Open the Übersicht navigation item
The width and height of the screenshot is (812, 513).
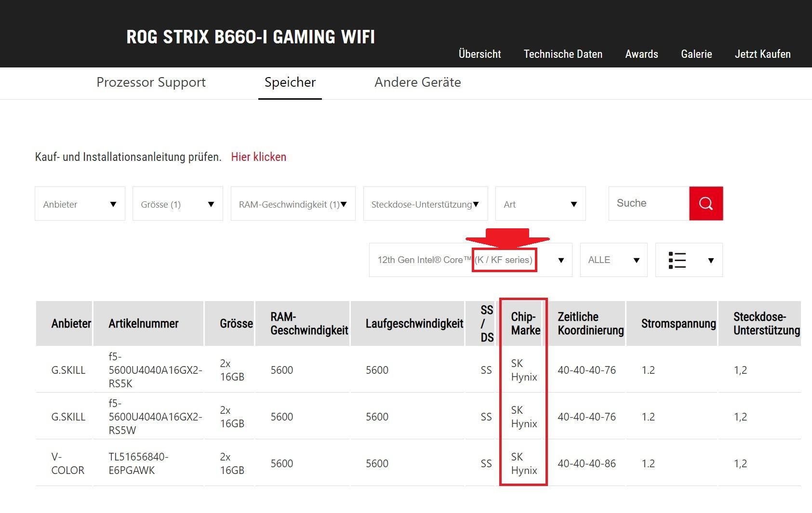(480, 54)
